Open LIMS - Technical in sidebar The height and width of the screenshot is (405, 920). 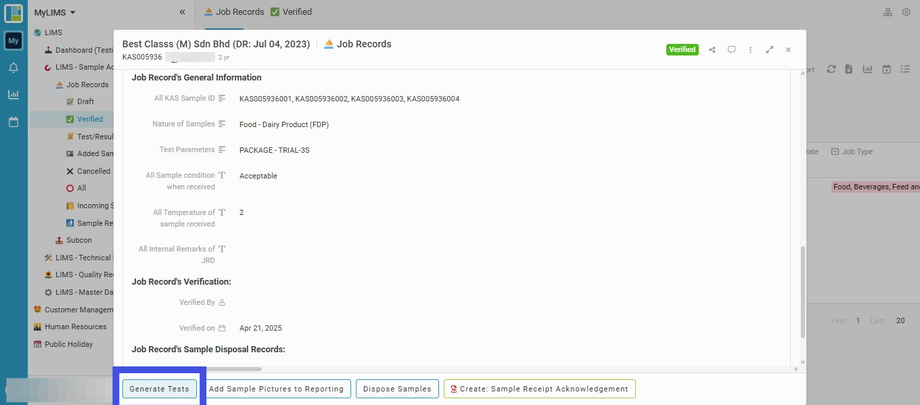point(79,258)
